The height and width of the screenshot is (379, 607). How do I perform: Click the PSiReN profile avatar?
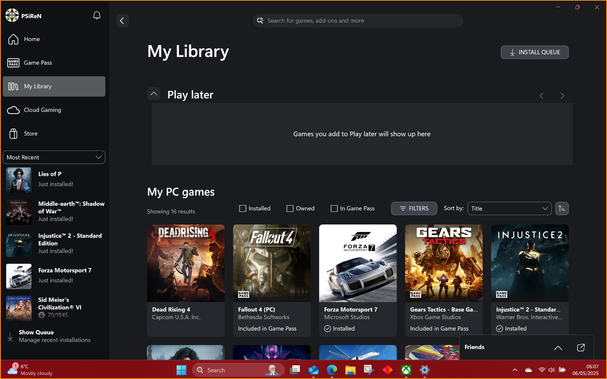pos(12,15)
